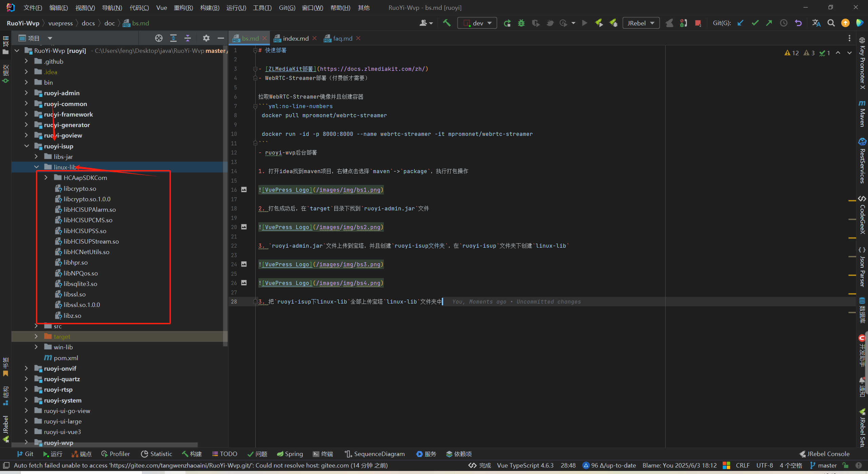Open the 文件(F) menu
The width and height of the screenshot is (868, 474).
(33, 7)
